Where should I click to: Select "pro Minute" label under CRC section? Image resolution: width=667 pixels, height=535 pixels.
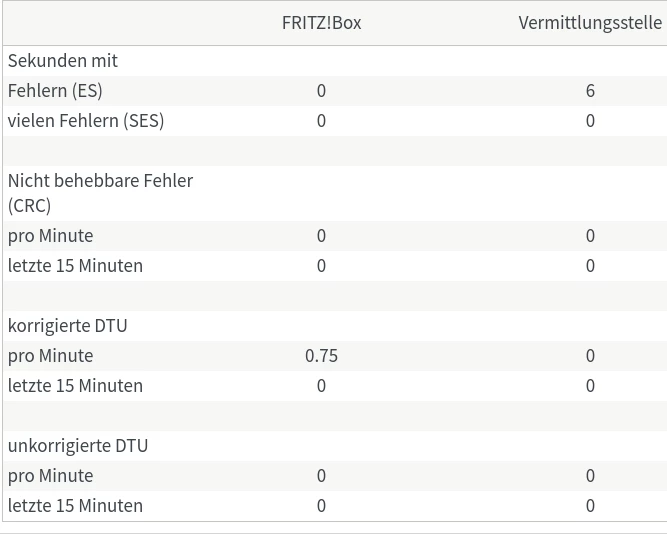tap(51, 236)
